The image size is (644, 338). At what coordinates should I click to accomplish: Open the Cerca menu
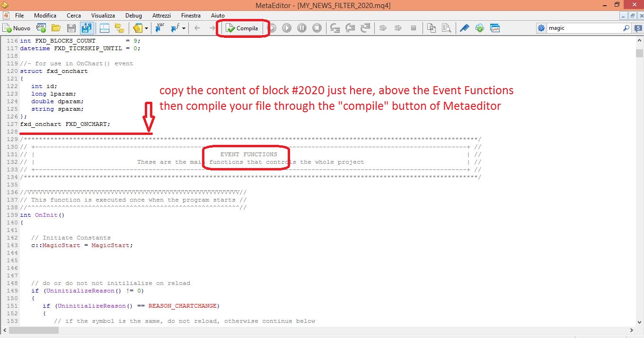coord(74,16)
